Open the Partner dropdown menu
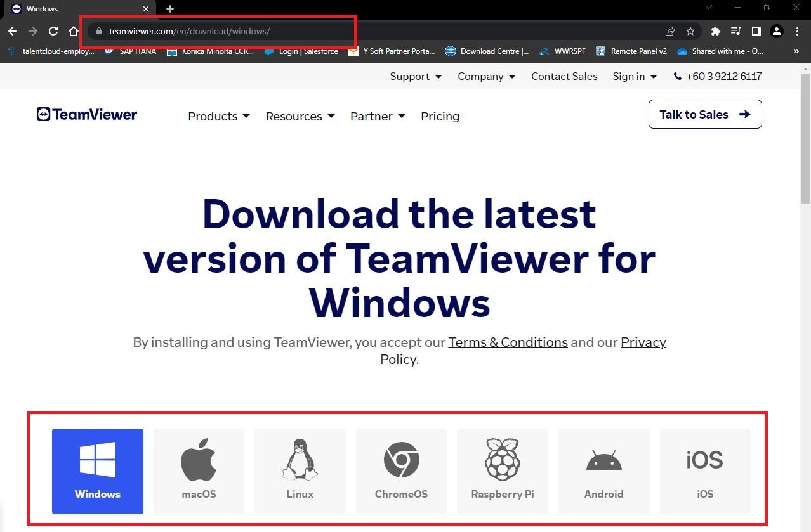This screenshot has height=532, width=811. 377,116
